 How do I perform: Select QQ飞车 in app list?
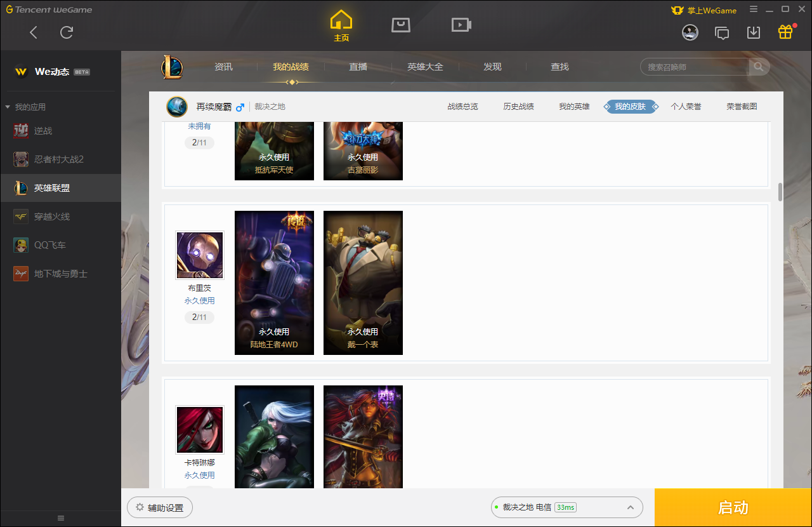[60, 245]
